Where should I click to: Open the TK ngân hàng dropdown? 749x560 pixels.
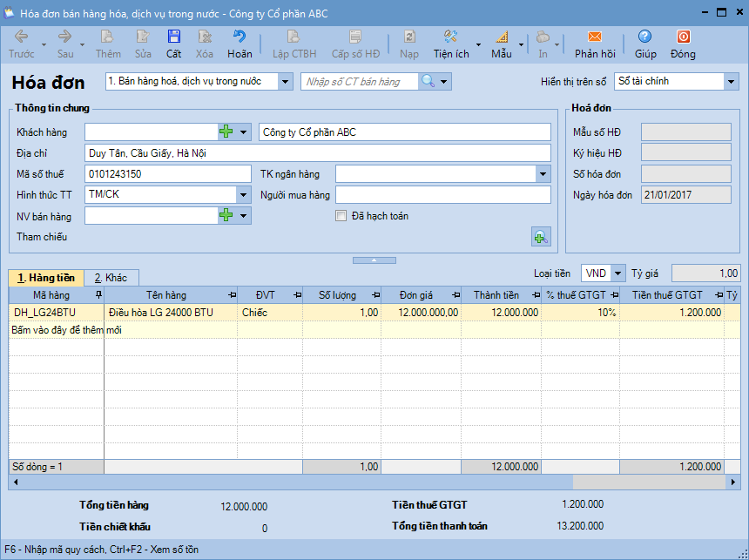pyautogui.click(x=542, y=174)
